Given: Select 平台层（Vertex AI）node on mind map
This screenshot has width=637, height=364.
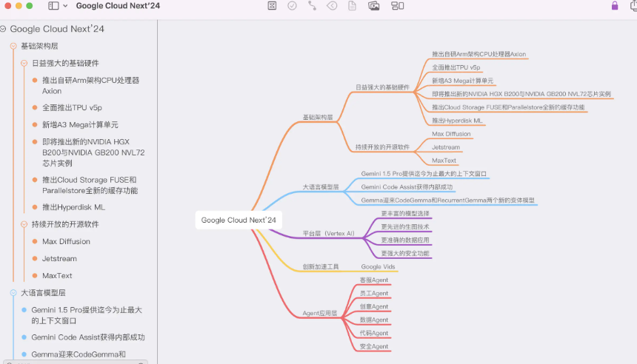Looking at the screenshot, I should click(x=328, y=233).
